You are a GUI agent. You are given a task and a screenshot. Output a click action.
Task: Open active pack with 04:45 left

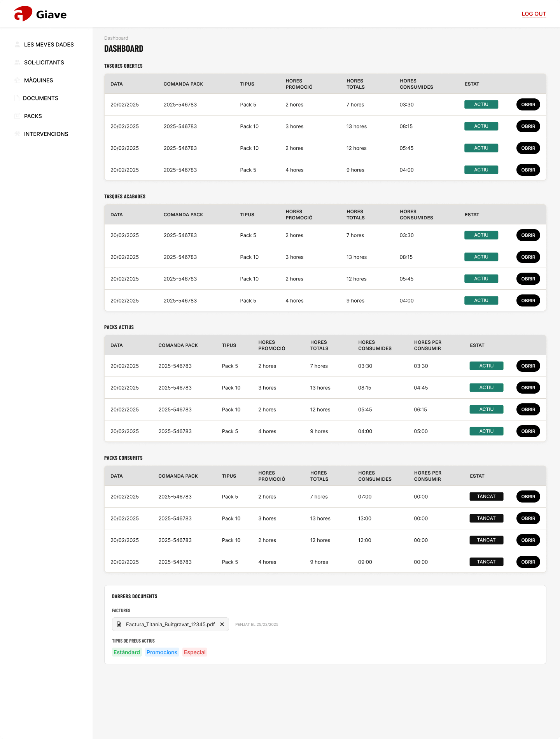528,388
